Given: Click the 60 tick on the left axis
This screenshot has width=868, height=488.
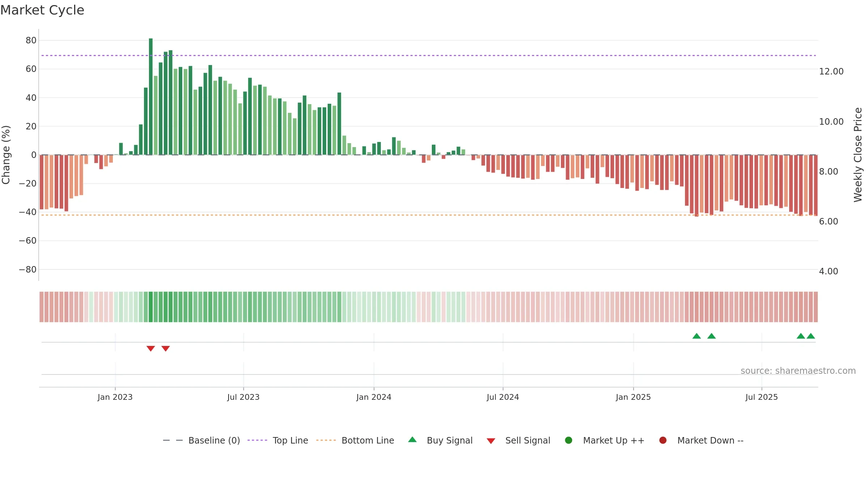Looking at the screenshot, I should 31,69.
